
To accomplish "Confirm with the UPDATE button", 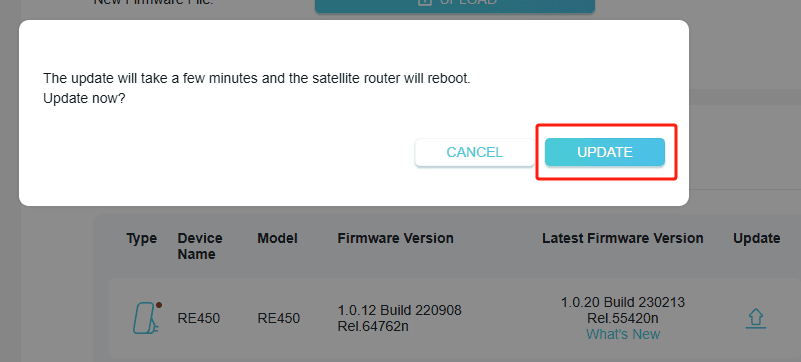I will coord(604,152).
